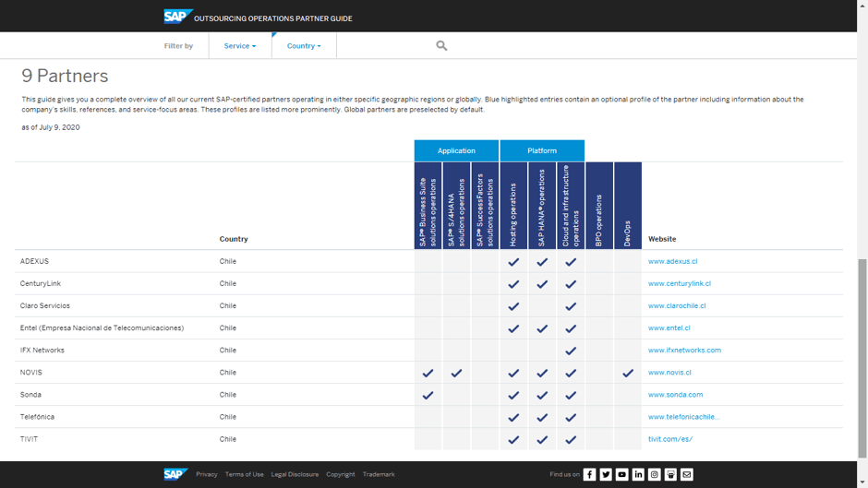
Task: Click the SAP logo in the footer
Action: (x=175, y=474)
